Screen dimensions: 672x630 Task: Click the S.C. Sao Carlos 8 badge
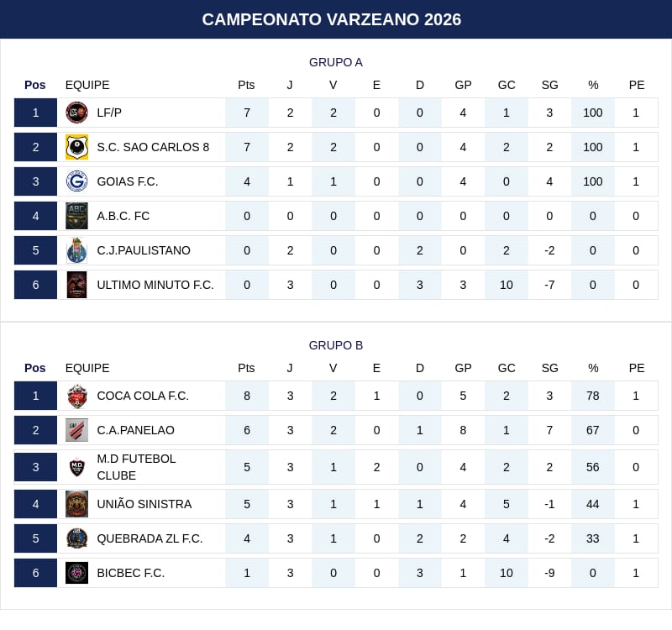click(x=76, y=147)
